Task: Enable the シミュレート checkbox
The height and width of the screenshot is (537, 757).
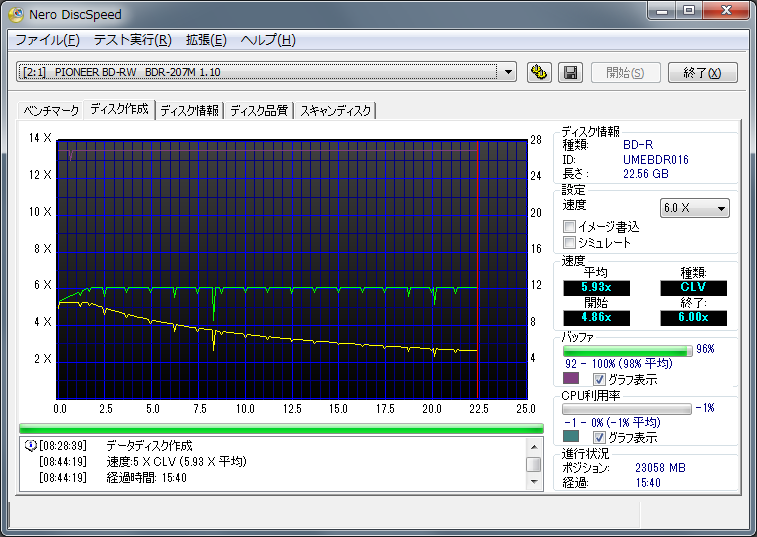Action: [x=570, y=242]
